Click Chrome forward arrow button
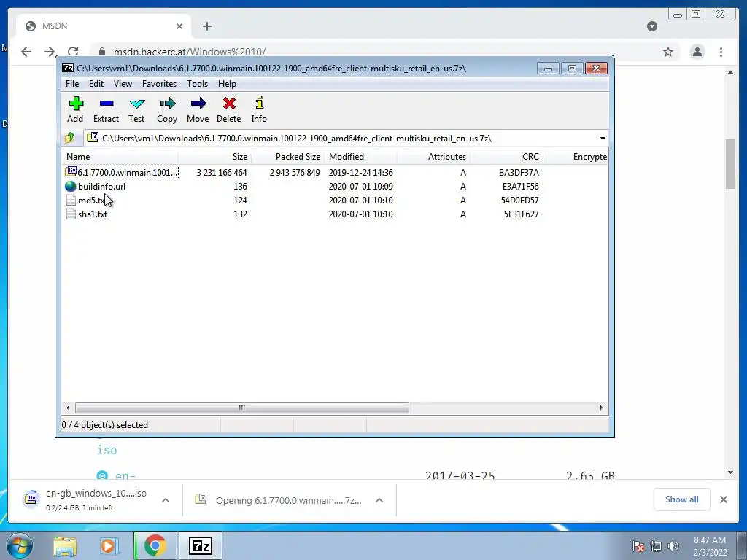Viewport: 747px width, 560px height. (x=50, y=52)
